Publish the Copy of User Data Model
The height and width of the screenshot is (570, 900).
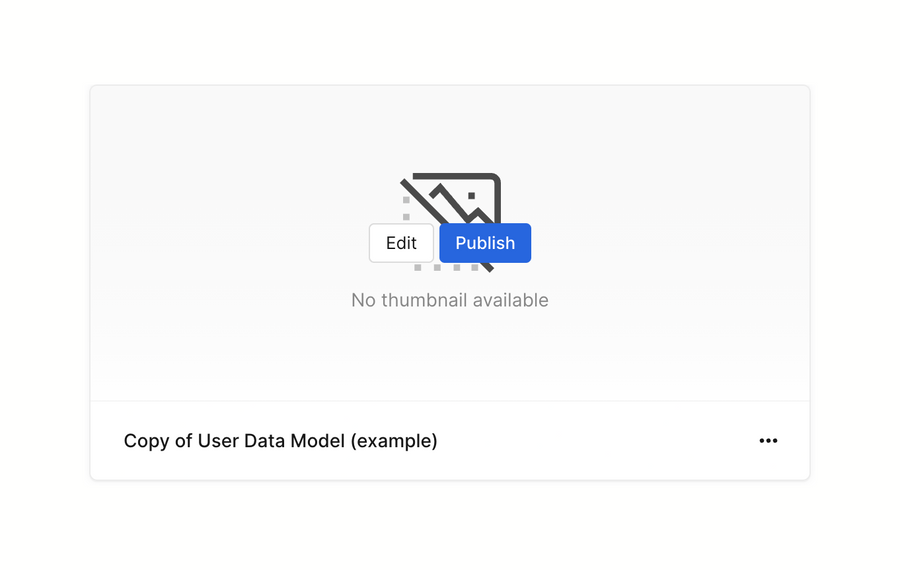(485, 243)
